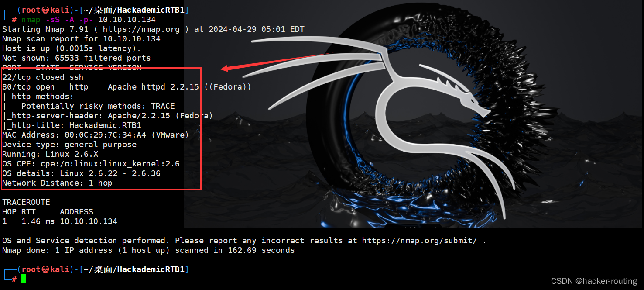Click the green cursor at bottom prompt
Screen dimensions: 644x290
[x=24, y=279]
